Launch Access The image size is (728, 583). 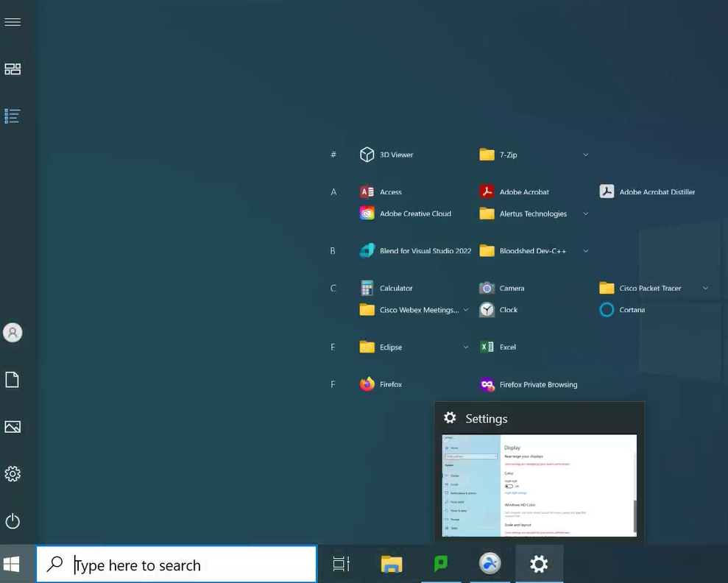391,191
